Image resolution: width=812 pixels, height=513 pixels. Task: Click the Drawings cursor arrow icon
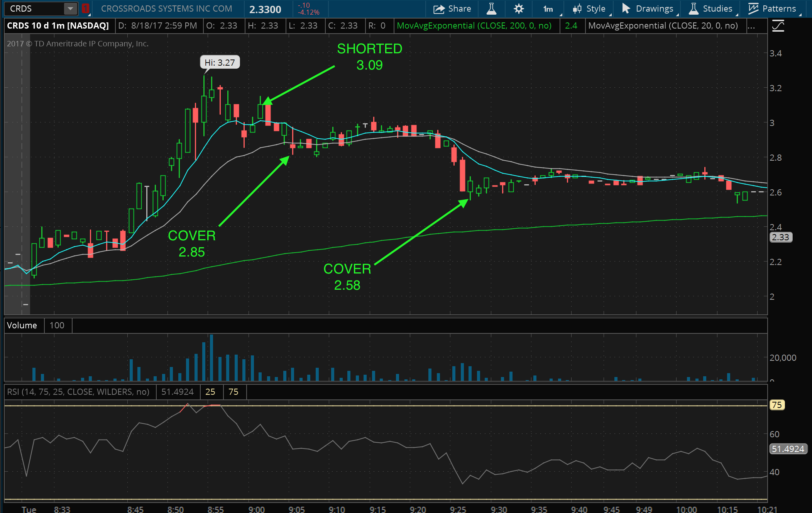click(x=626, y=8)
